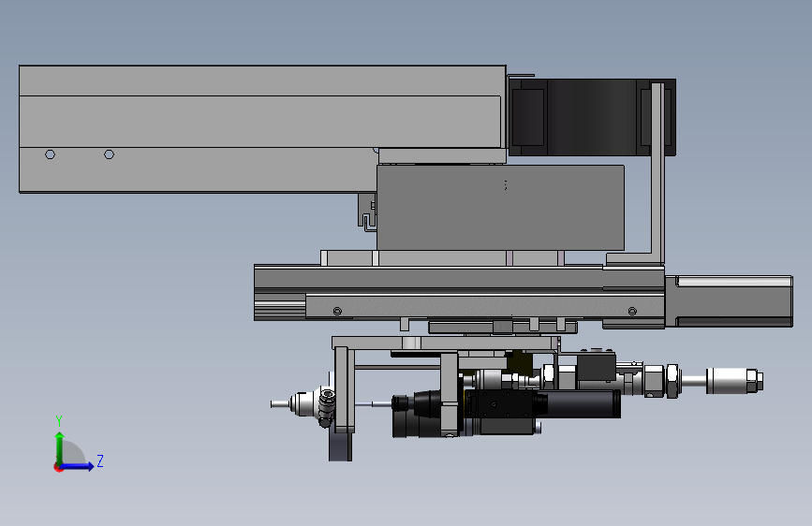The height and width of the screenshot is (526, 812).
Task: Select the silver cylinder at the far right end
Action: coord(734,381)
